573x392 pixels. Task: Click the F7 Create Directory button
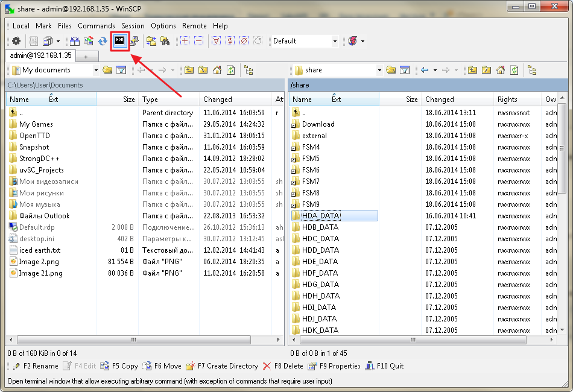tap(222, 366)
